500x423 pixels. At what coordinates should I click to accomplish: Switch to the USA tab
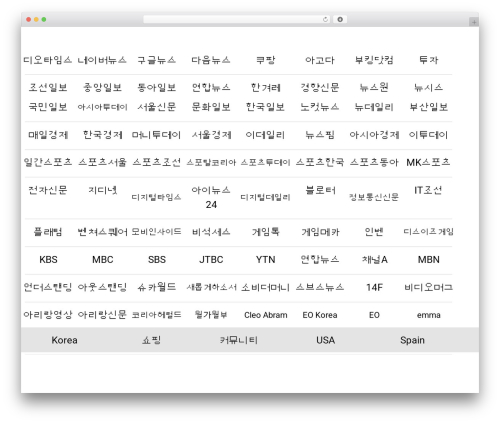[x=325, y=340]
